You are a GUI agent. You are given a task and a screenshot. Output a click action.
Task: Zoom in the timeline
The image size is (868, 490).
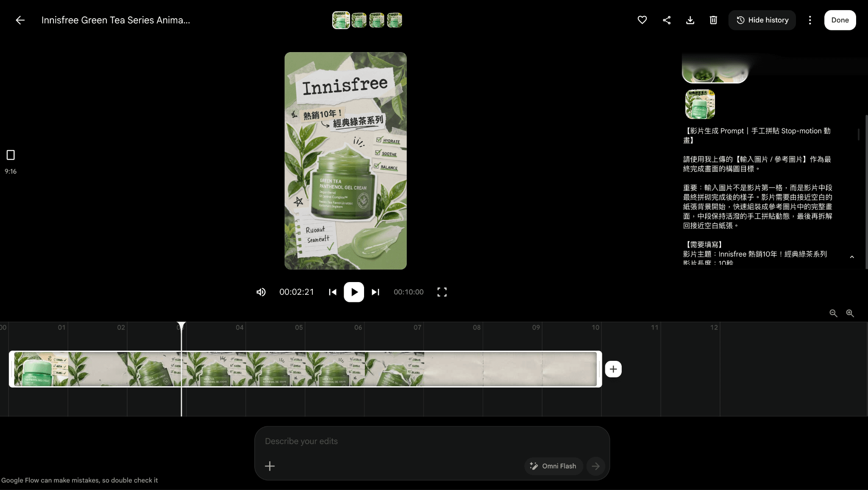pyautogui.click(x=850, y=313)
